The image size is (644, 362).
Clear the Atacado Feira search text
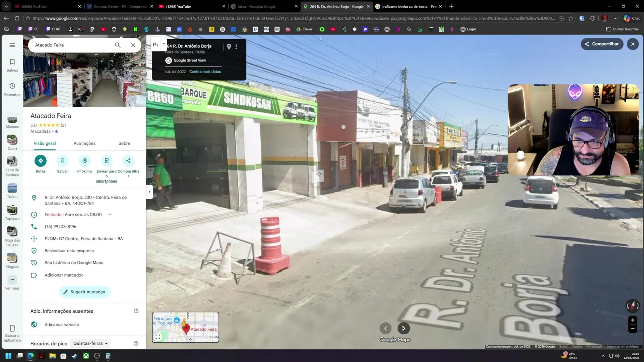[x=133, y=45]
